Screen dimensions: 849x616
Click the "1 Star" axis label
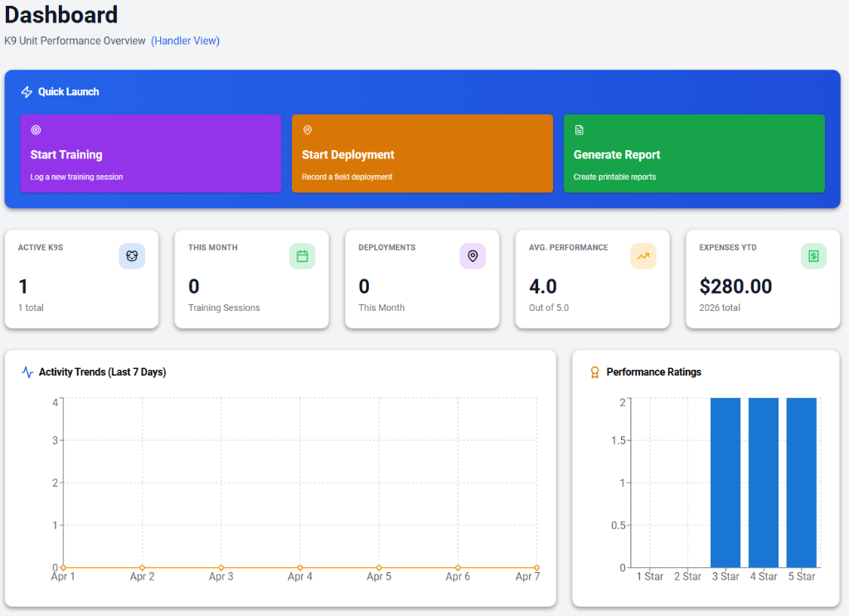pyautogui.click(x=650, y=576)
